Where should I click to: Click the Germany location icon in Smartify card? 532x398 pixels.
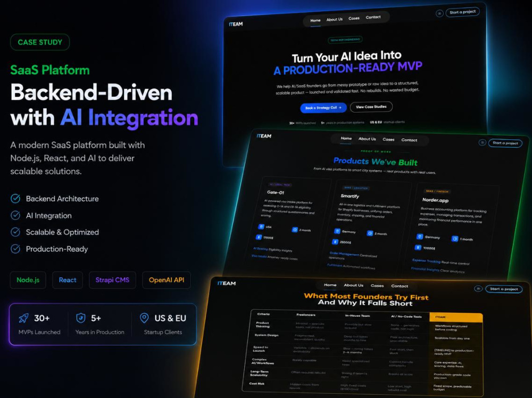click(337, 231)
